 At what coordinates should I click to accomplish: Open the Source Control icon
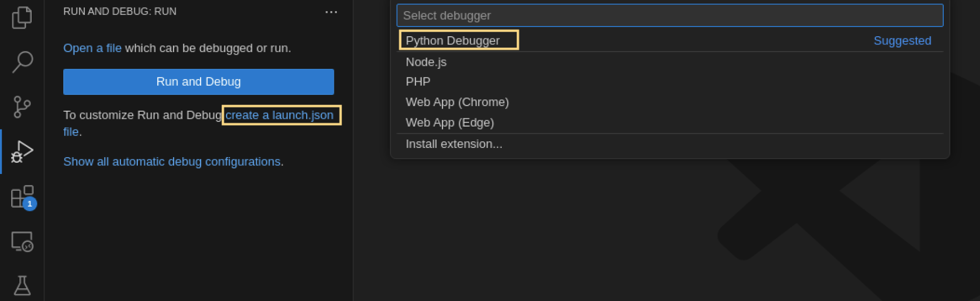coord(22,107)
